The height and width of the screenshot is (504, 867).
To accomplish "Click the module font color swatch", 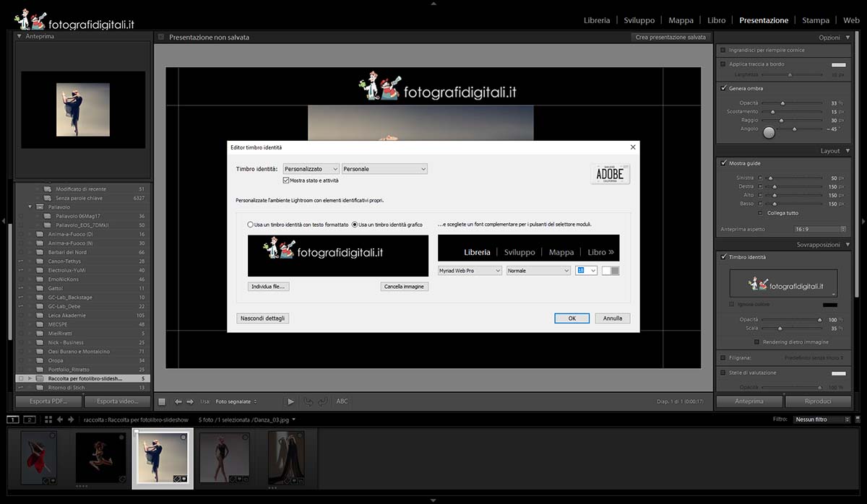I will click(x=611, y=271).
